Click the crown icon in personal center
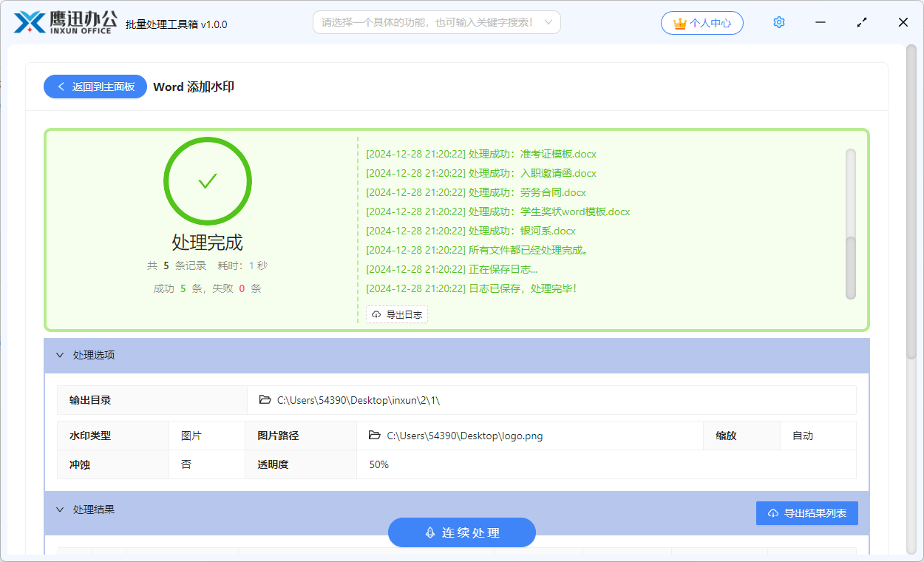The height and width of the screenshot is (562, 924). click(x=680, y=24)
